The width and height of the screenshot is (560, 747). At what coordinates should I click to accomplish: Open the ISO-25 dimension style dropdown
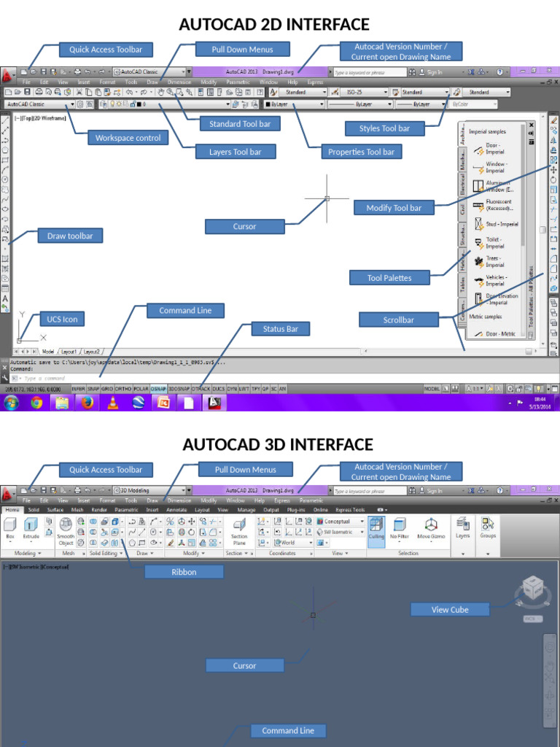point(366,92)
